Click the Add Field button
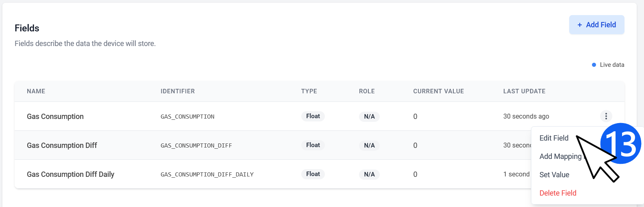 point(596,25)
